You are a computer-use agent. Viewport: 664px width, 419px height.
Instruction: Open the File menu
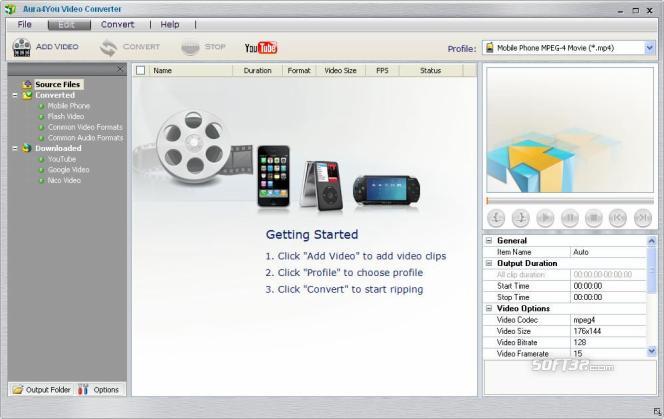point(25,25)
